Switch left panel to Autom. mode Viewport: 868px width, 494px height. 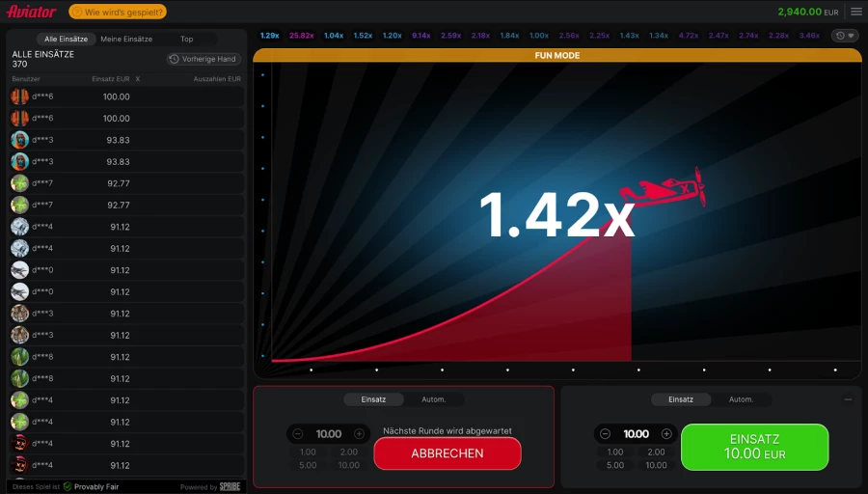pyautogui.click(x=433, y=399)
